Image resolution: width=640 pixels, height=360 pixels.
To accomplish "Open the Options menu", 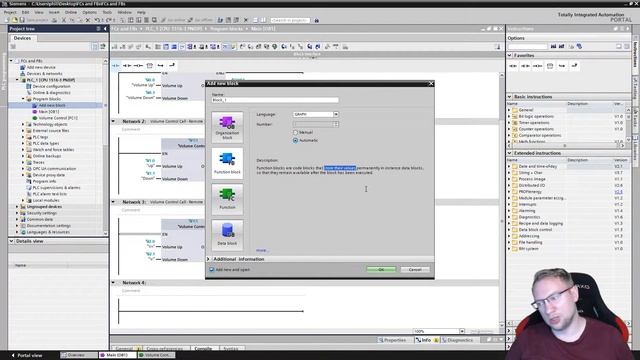I will tap(89, 12).
